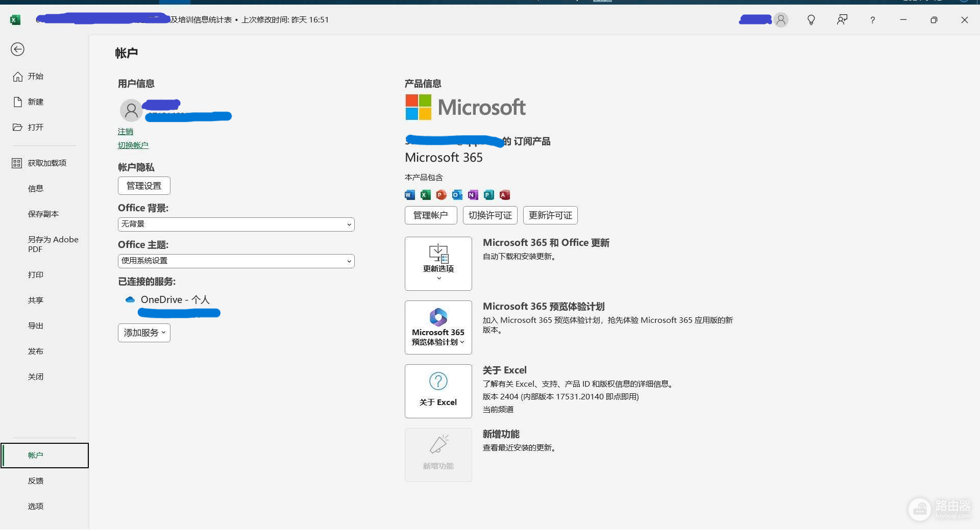Click the OneDrive cloud icon
The width and height of the screenshot is (980, 530).
(x=130, y=300)
